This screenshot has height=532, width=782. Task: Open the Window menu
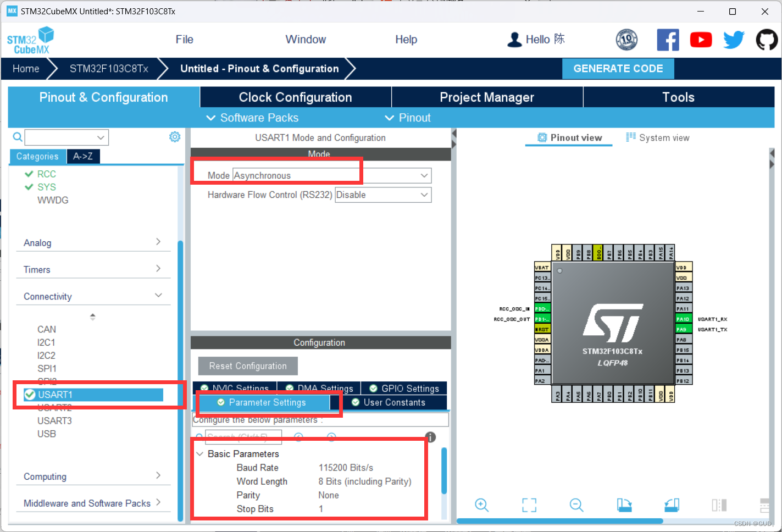click(306, 40)
